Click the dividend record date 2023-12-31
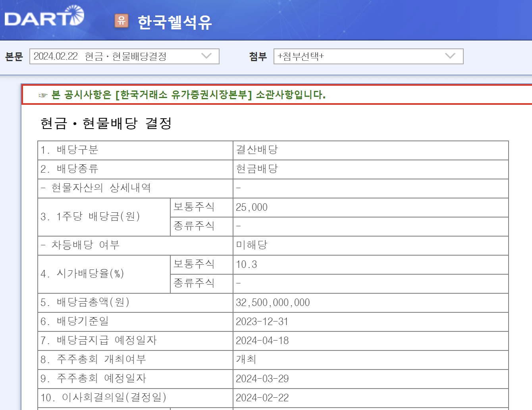This screenshot has height=410, width=532. point(262,321)
